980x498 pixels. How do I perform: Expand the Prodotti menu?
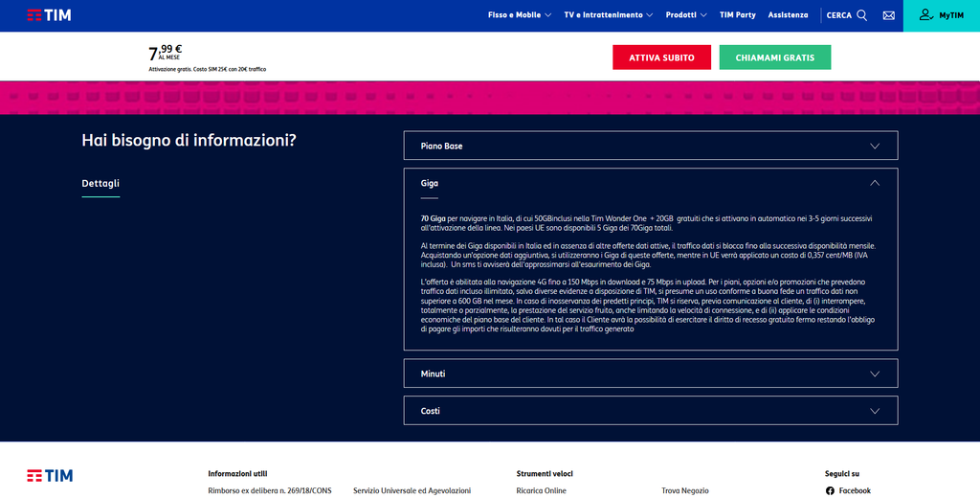(685, 15)
